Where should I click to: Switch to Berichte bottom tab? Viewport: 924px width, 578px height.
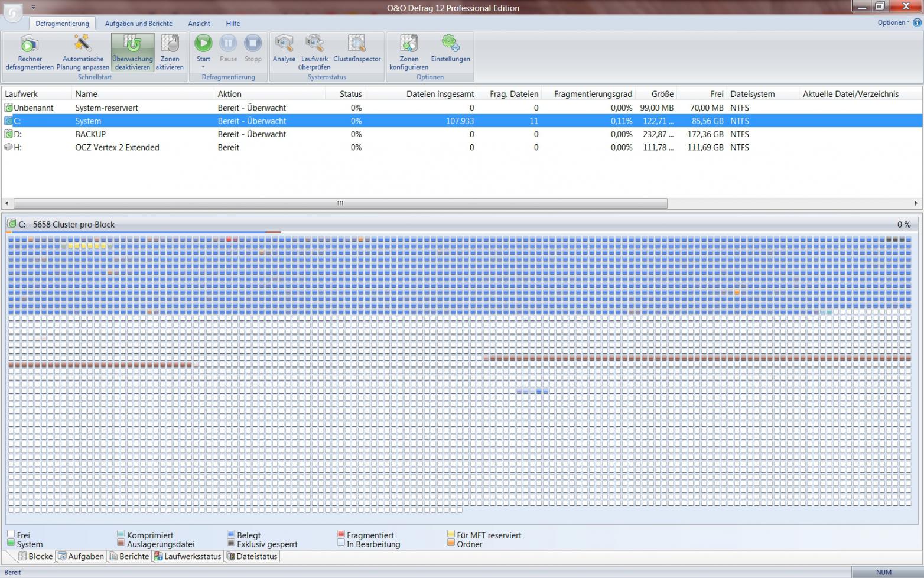coord(129,556)
